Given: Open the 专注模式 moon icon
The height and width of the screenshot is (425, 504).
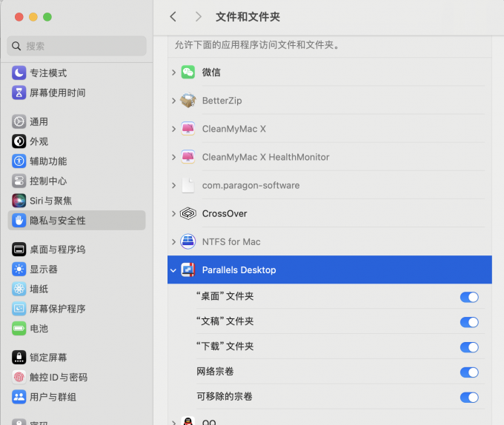Looking at the screenshot, I should [x=19, y=73].
